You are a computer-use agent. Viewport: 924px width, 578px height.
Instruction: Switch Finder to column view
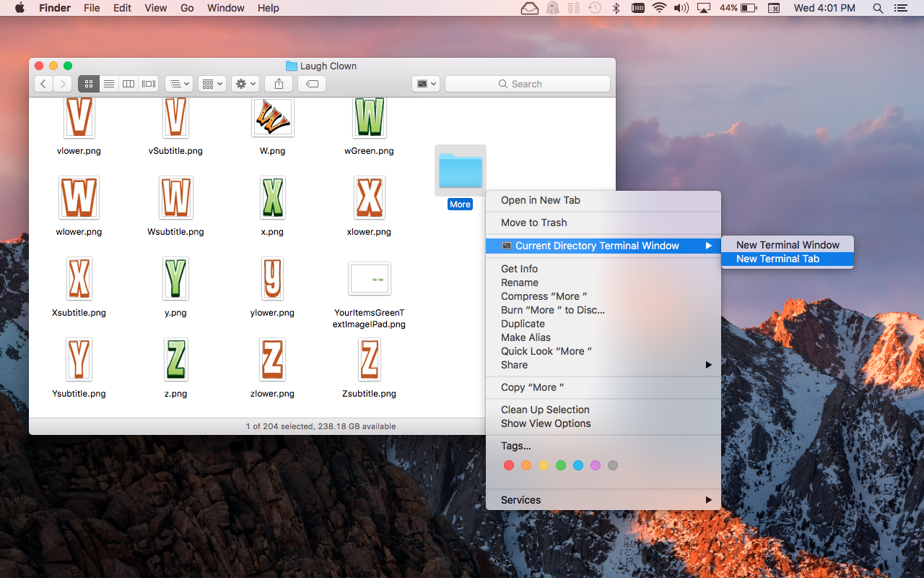(x=128, y=84)
